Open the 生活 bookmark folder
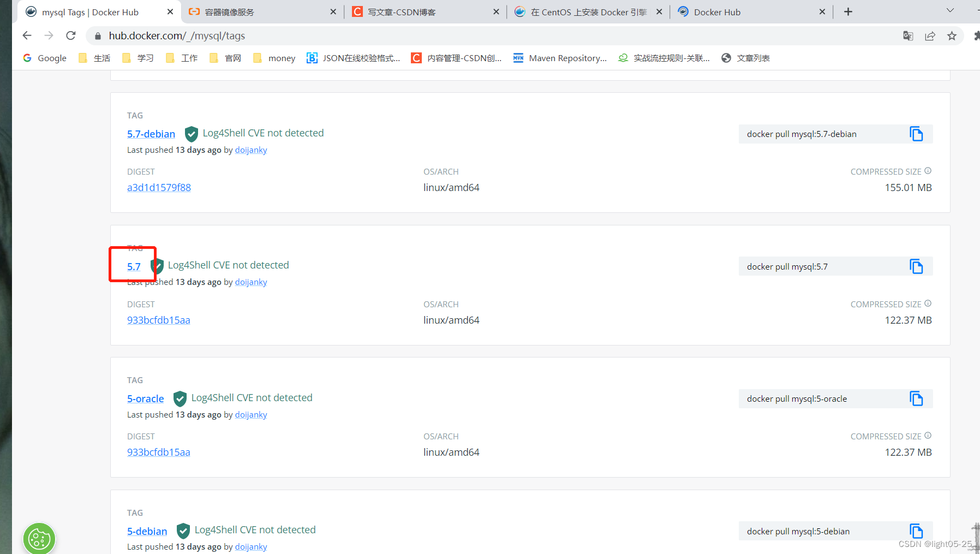 click(x=94, y=58)
